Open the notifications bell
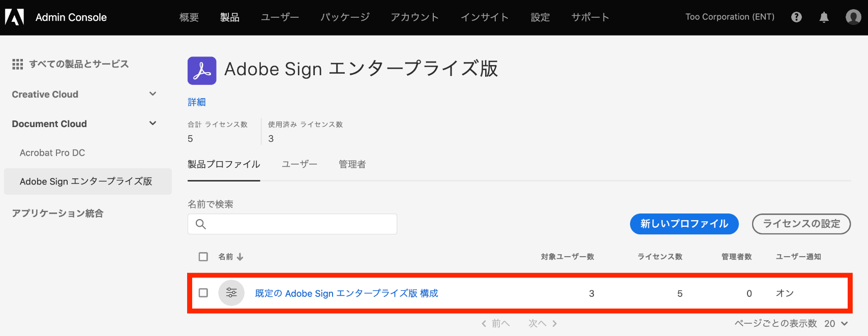The width and height of the screenshot is (868, 336). tap(824, 17)
